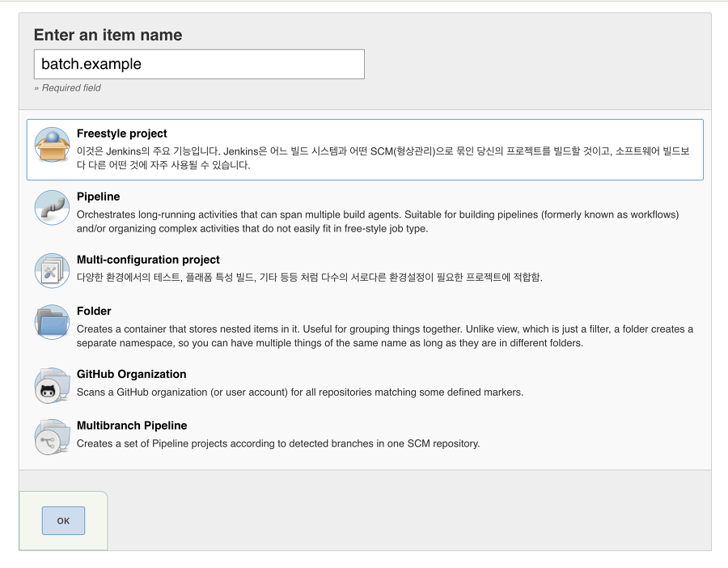The image size is (728, 568).
Task: Select the Freestyle project title
Action: click(x=121, y=134)
